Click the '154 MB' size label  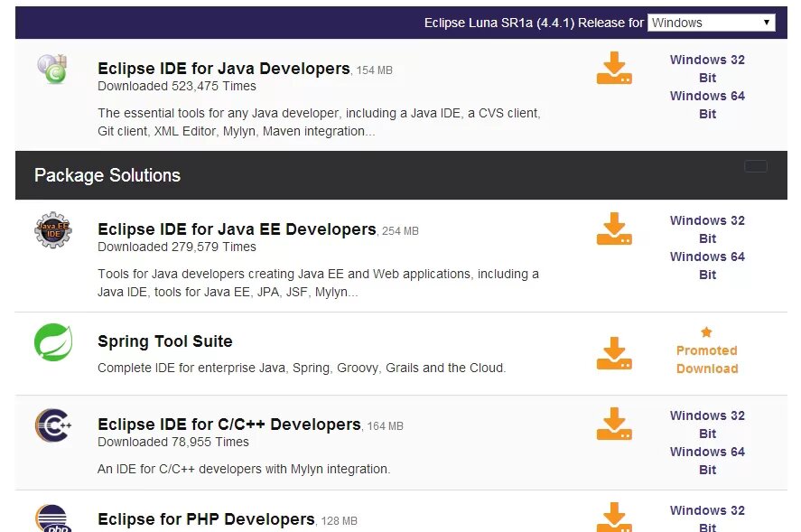375,70
